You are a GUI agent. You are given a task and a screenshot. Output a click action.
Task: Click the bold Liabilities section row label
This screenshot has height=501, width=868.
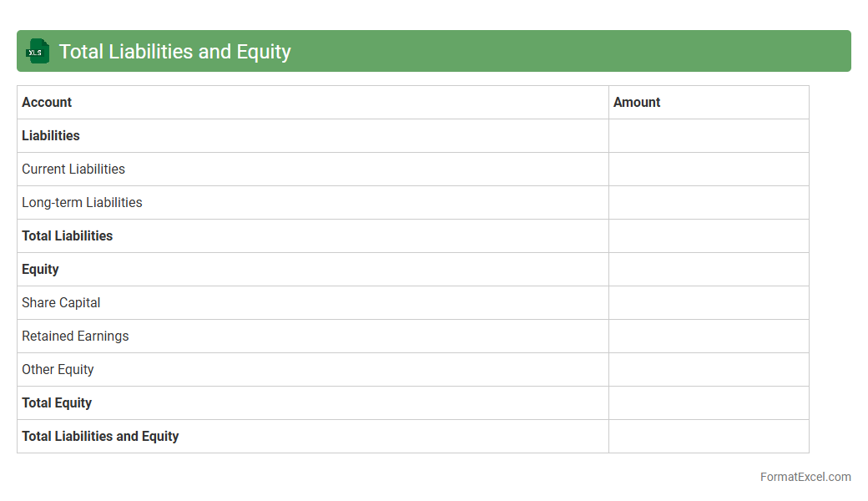[x=51, y=135]
